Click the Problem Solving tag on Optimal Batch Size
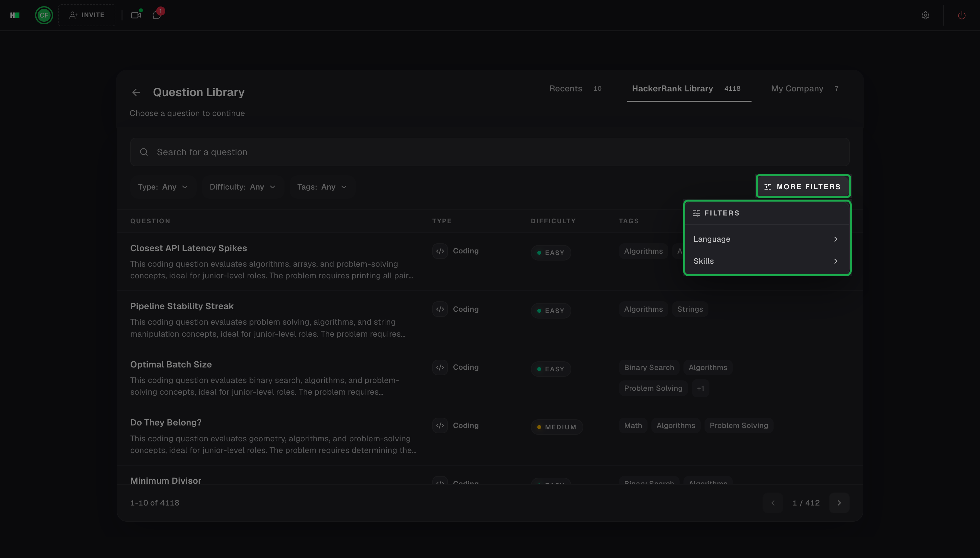The image size is (980, 558). click(653, 388)
